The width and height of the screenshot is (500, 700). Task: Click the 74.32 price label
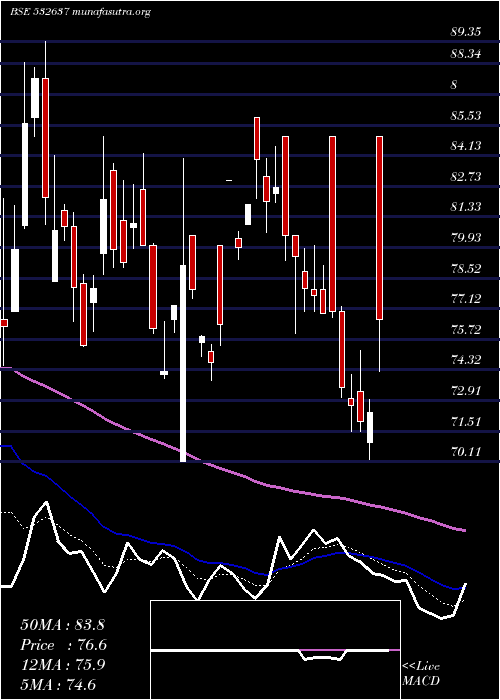click(465, 360)
